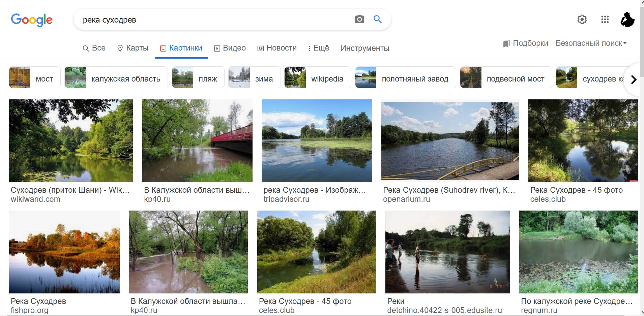
Task: Click detchino.40422-s-005.edusite.ru source
Action: [x=444, y=310]
